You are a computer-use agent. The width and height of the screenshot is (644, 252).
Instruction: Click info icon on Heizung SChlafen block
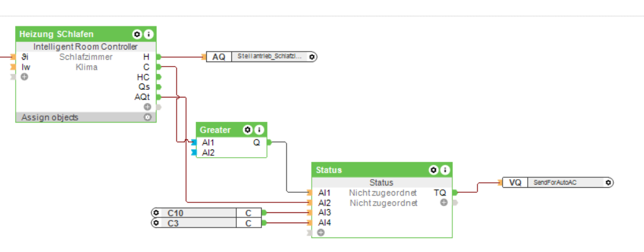click(148, 34)
